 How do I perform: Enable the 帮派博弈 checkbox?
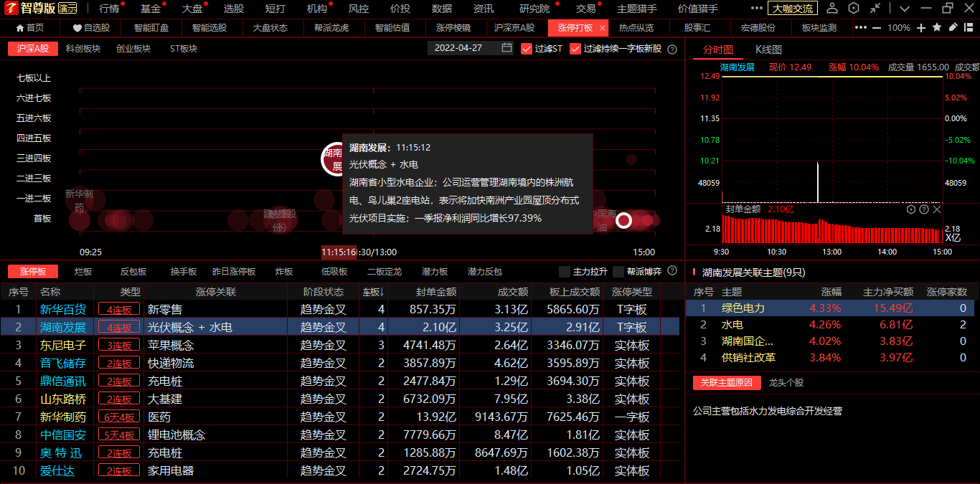tap(618, 272)
